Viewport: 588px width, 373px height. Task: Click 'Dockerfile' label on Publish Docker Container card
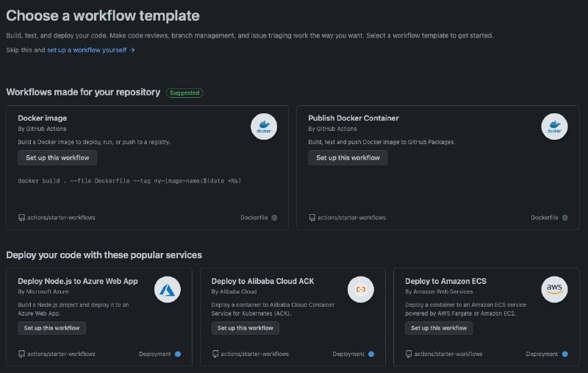tap(545, 218)
